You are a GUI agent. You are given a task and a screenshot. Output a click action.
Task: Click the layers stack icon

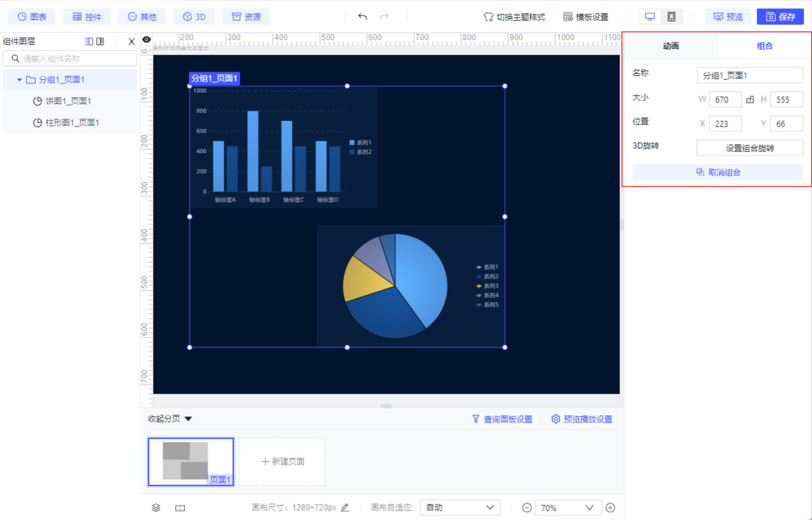(x=156, y=507)
